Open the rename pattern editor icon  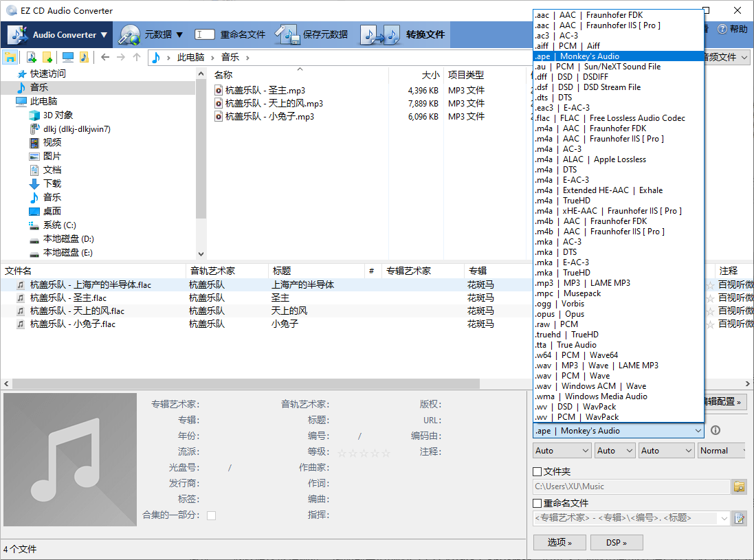pyautogui.click(x=739, y=518)
